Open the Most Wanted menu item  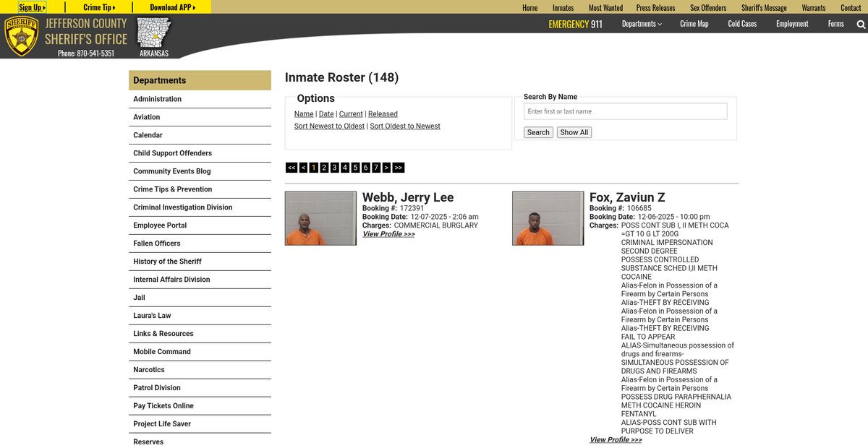(605, 8)
